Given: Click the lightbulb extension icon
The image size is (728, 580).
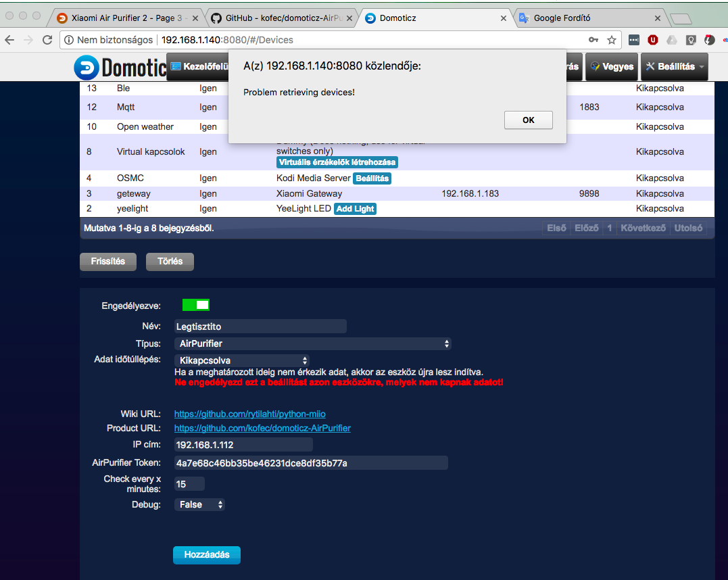Looking at the screenshot, I should tap(691, 40).
